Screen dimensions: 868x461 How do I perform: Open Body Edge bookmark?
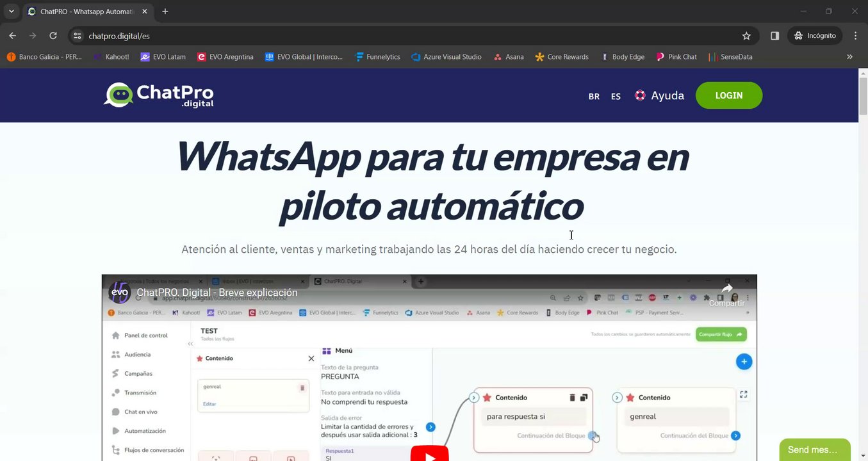click(623, 57)
